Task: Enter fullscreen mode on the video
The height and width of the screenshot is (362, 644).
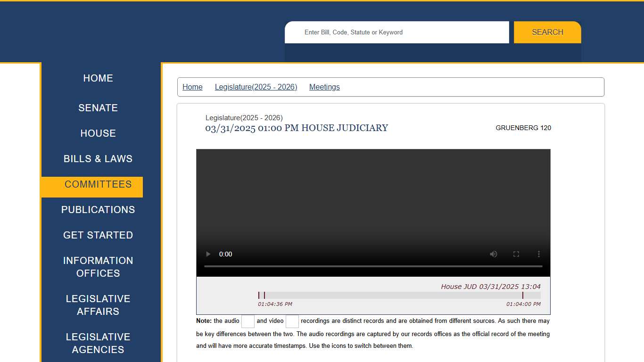Action: point(516,254)
